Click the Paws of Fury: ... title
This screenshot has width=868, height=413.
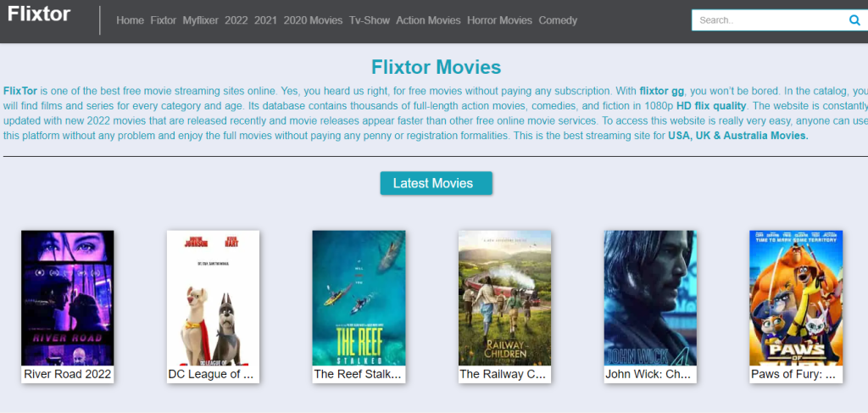(x=793, y=374)
